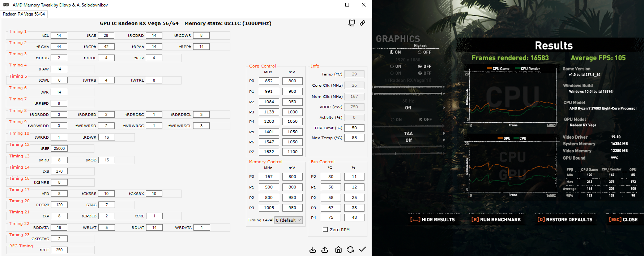The height and width of the screenshot is (256, 644).
Task: Select ON radio above the TAA setting
Action: click(392, 120)
